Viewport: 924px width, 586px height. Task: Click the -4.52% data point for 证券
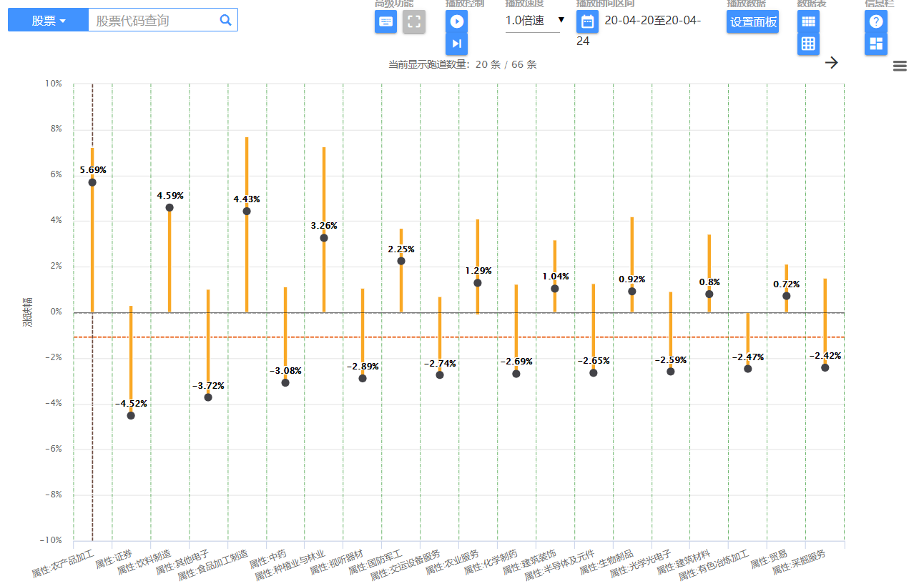[x=131, y=415]
